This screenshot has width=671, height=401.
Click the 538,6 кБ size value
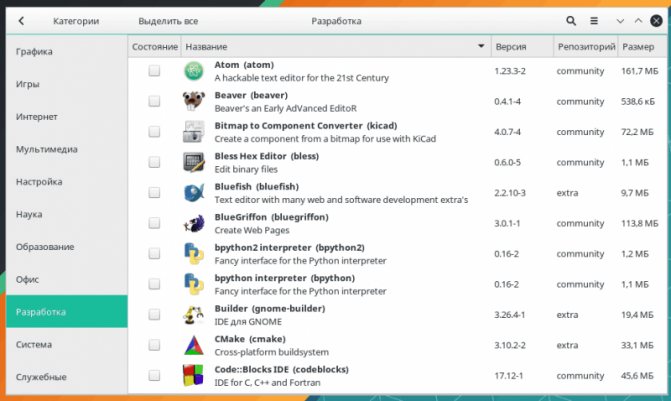(638, 101)
